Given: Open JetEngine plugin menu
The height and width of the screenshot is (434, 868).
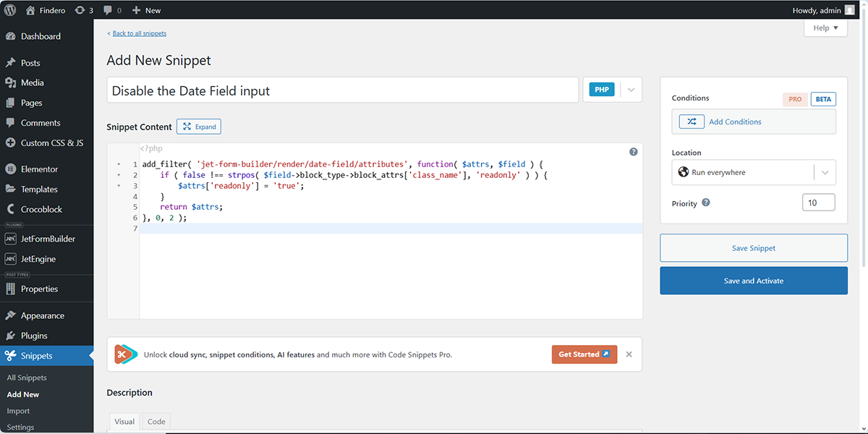Looking at the screenshot, I should [46, 259].
